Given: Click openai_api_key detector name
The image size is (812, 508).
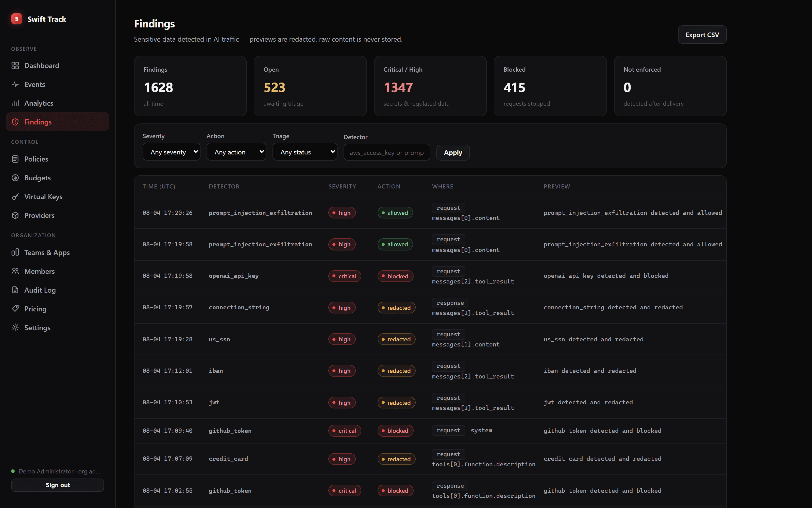Looking at the screenshot, I should click(x=233, y=276).
